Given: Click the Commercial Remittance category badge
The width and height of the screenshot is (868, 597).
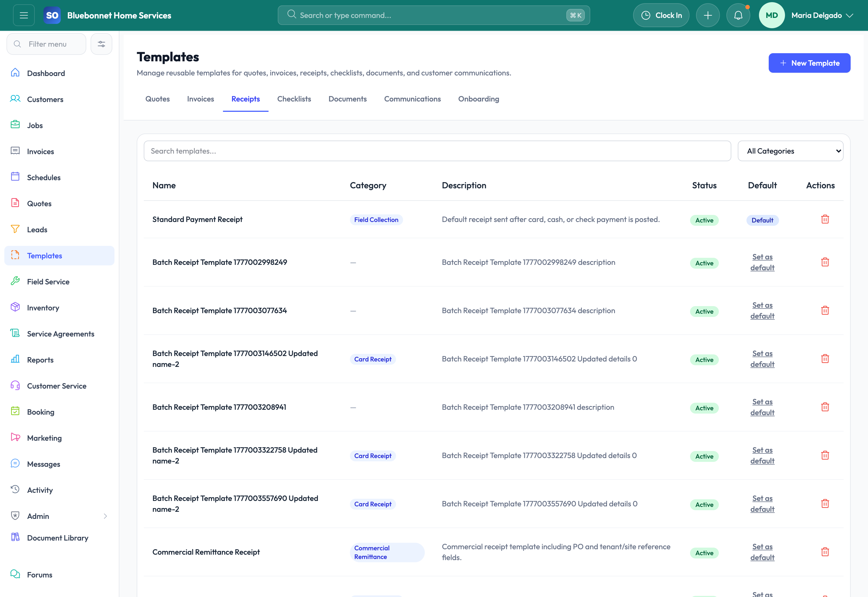Looking at the screenshot, I should 387,552.
